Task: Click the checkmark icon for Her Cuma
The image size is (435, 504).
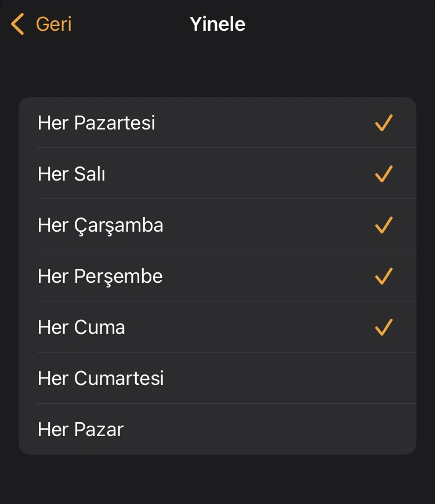Action: [383, 327]
